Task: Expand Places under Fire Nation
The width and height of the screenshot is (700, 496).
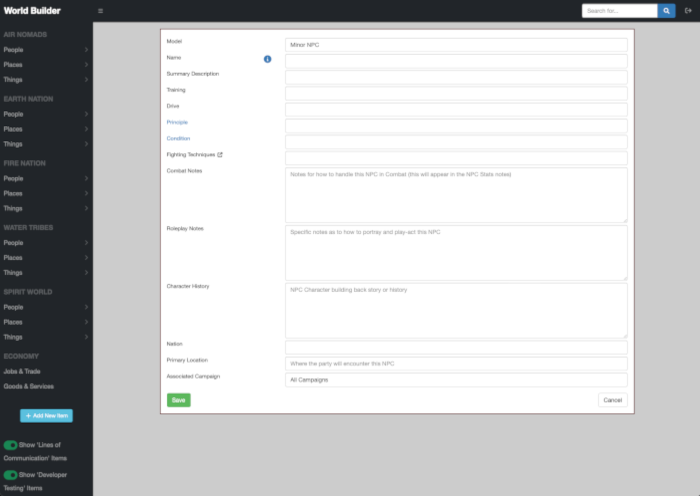Action: point(46,193)
